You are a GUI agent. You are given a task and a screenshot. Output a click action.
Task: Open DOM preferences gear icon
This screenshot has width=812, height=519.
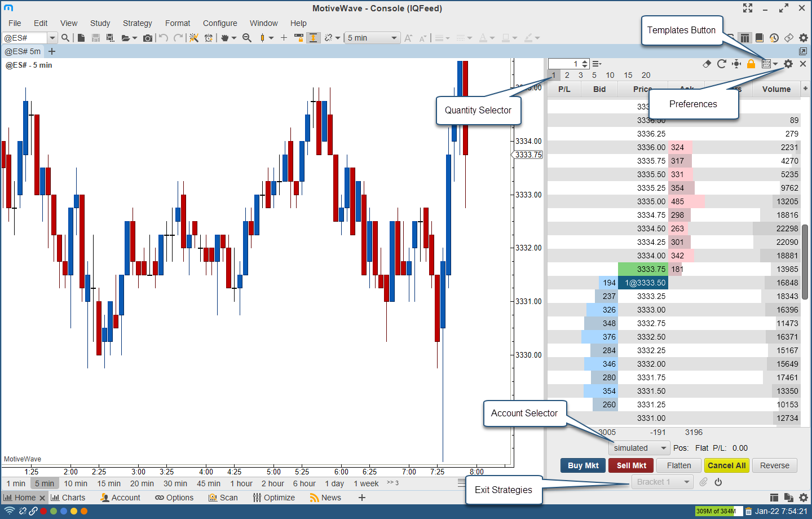[x=788, y=64]
